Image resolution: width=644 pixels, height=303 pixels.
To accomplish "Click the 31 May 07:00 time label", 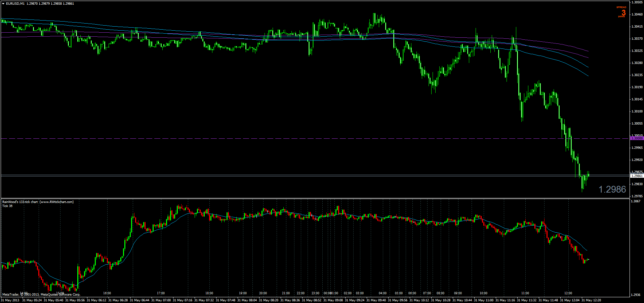I will click(x=161, y=300).
